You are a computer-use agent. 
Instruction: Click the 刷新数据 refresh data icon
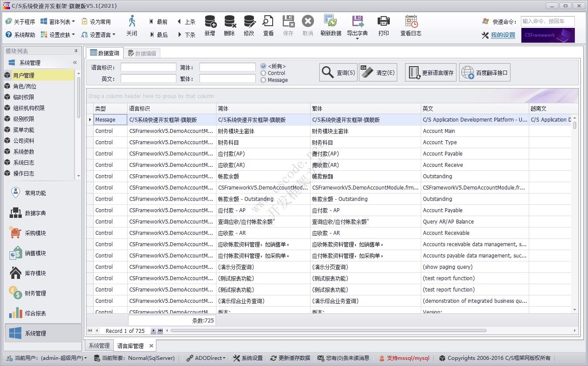point(331,26)
